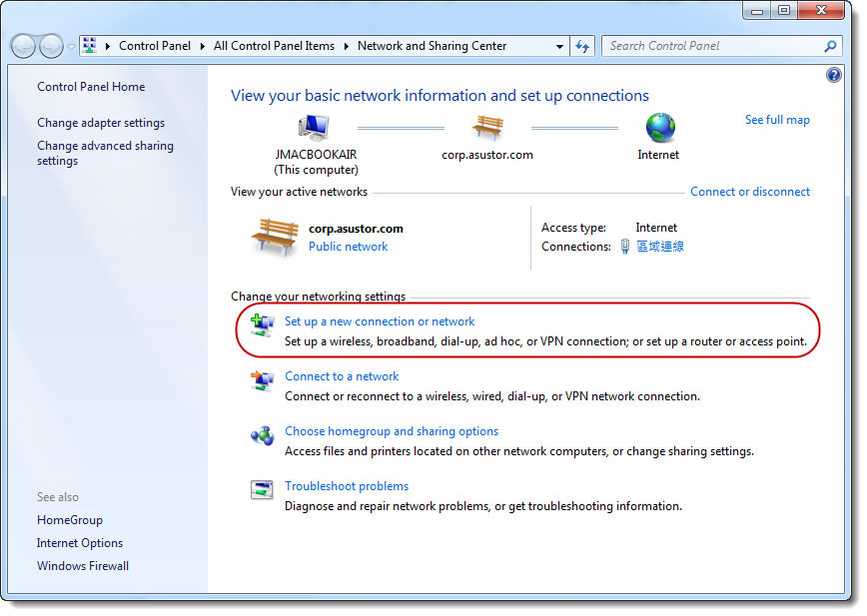Click the homegroup sharing options icon

click(262, 435)
